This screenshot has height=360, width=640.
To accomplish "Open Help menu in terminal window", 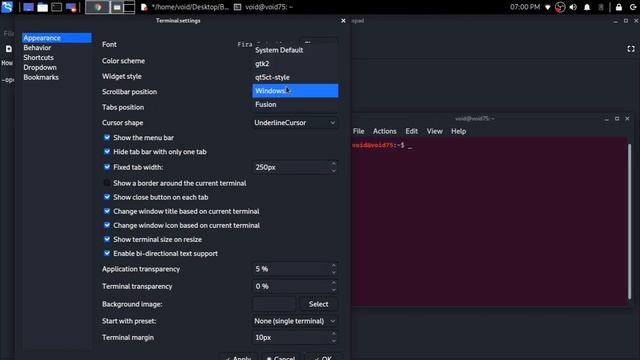I will click(458, 131).
